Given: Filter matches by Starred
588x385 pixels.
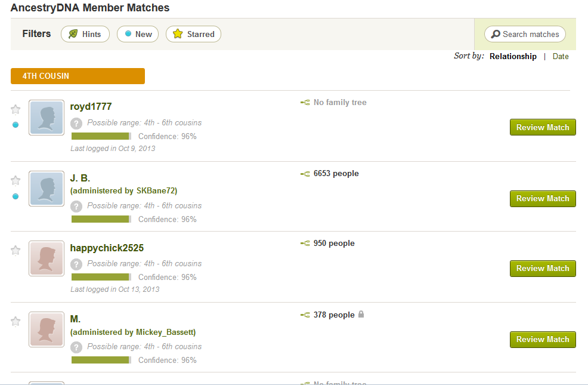Looking at the screenshot, I should click(193, 34).
